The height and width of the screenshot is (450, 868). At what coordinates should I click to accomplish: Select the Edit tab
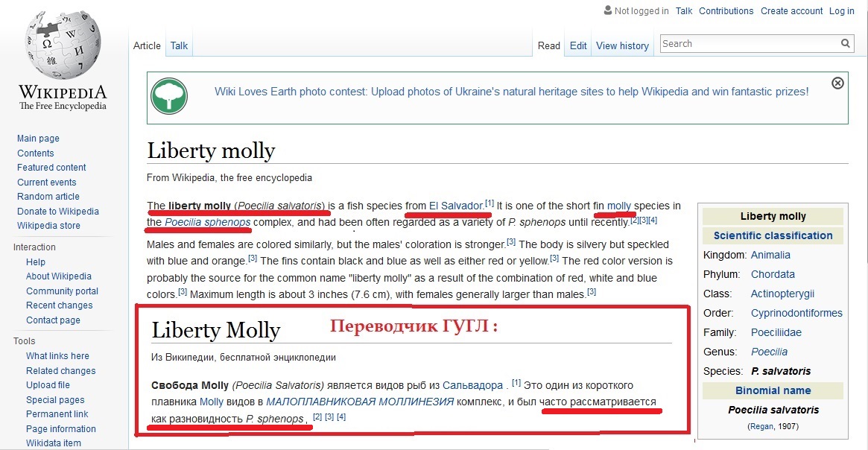coord(578,45)
